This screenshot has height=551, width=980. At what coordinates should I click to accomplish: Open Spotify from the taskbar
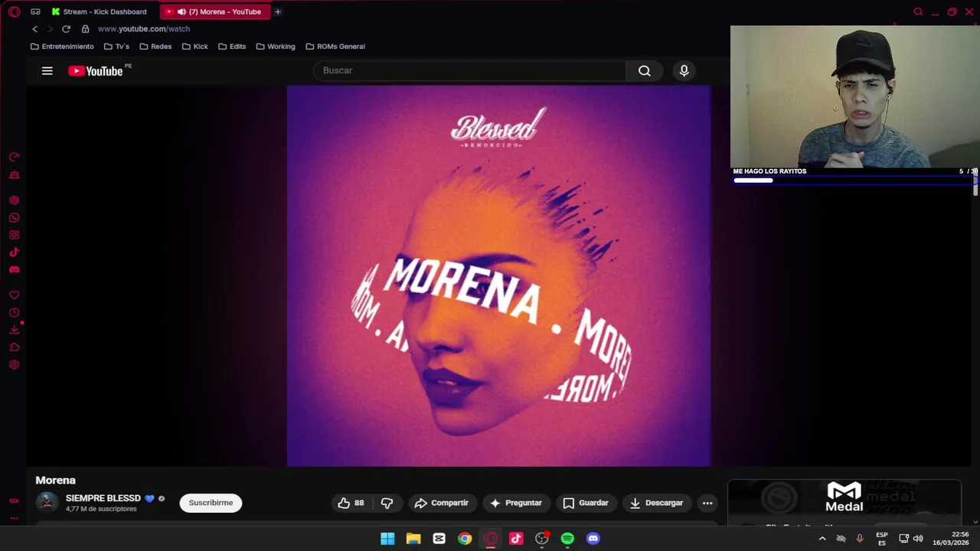click(x=567, y=539)
